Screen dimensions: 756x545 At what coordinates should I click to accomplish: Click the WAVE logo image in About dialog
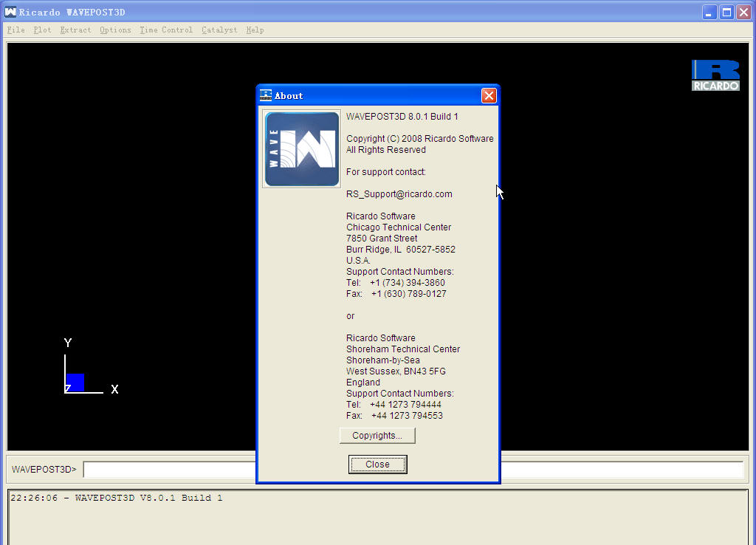pyautogui.click(x=302, y=149)
